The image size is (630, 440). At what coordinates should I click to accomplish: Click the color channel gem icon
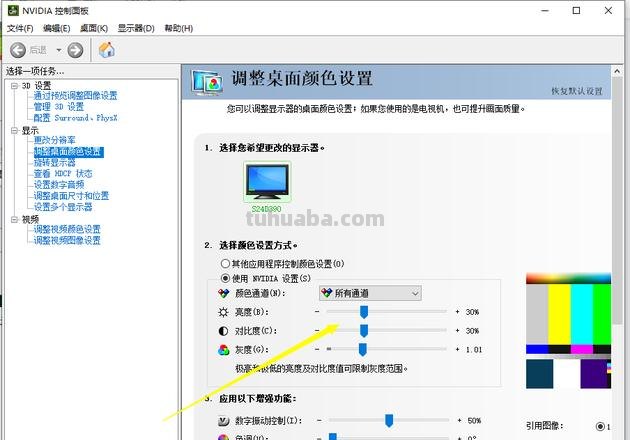pos(223,293)
